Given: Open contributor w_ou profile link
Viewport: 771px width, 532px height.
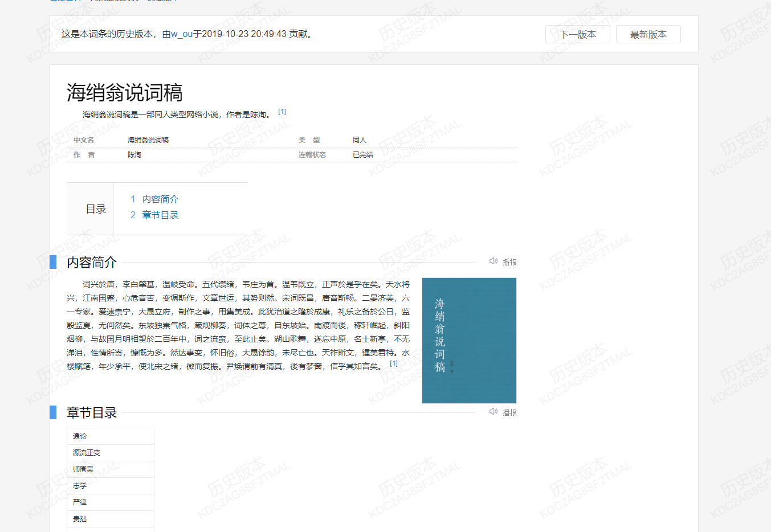Looking at the screenshot, I should pyautogui.click(x=182, y=34).
